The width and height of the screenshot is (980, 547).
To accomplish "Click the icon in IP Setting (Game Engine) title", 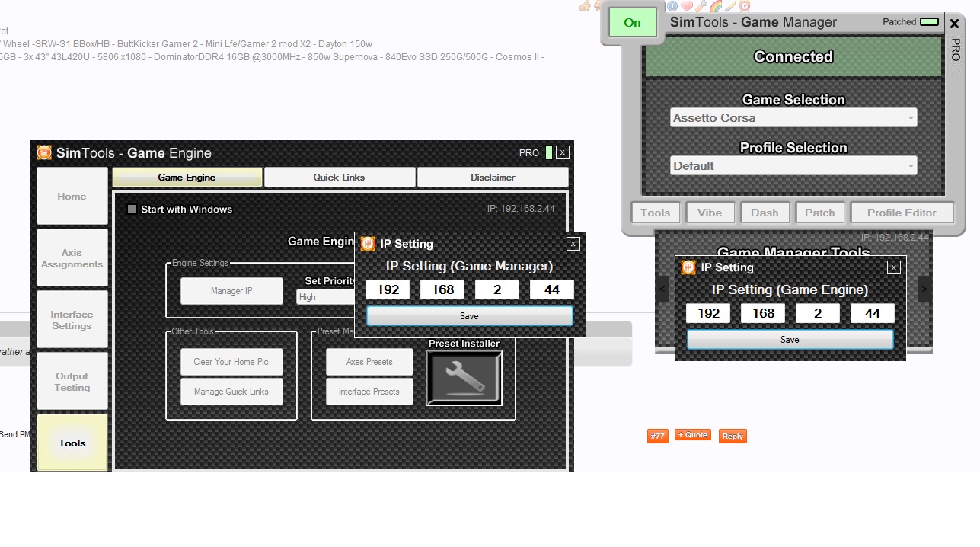I will [688, 267].
